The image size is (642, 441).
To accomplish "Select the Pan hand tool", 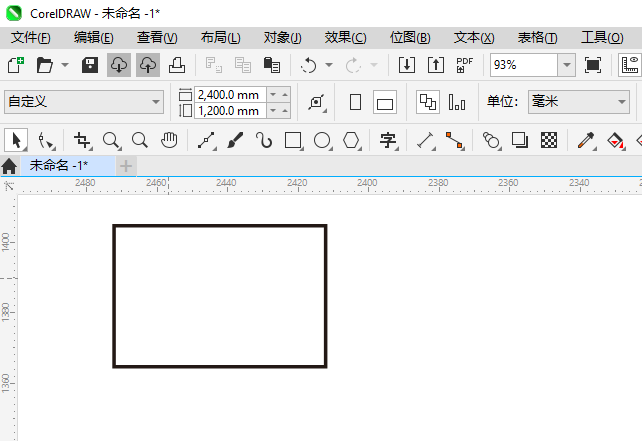I will click(169, 140).
